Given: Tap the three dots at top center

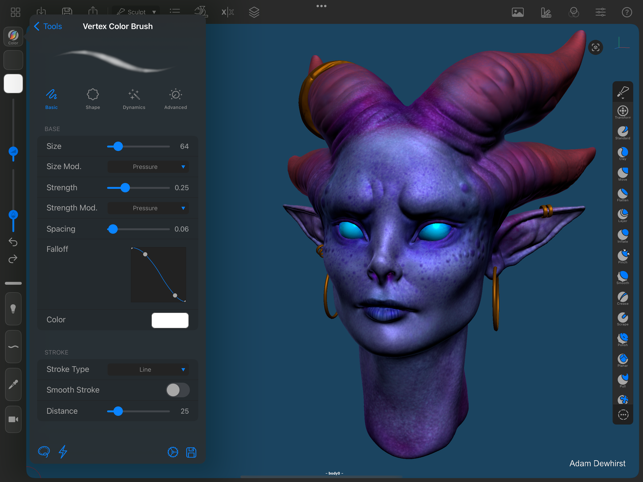Looking at the screenshot, I should click(x=322, y=6).
